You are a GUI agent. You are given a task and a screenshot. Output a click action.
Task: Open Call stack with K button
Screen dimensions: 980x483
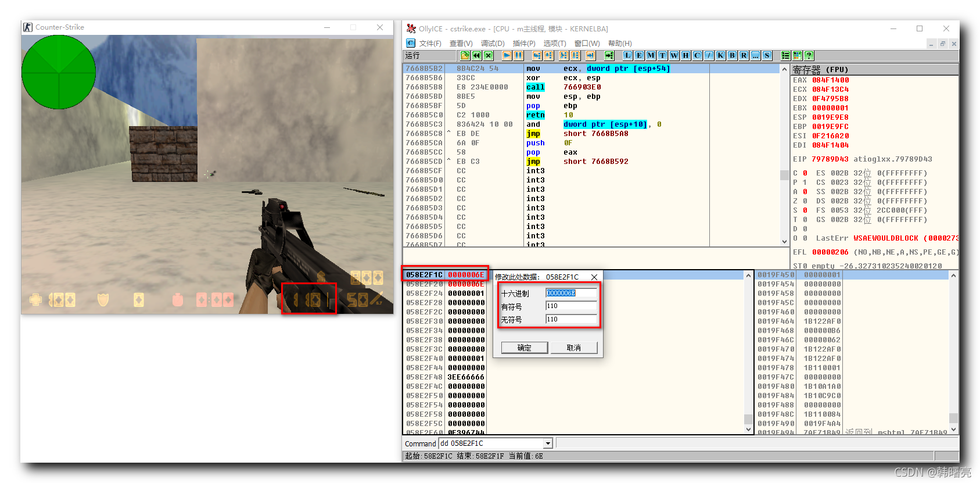(x=720, y=55)
